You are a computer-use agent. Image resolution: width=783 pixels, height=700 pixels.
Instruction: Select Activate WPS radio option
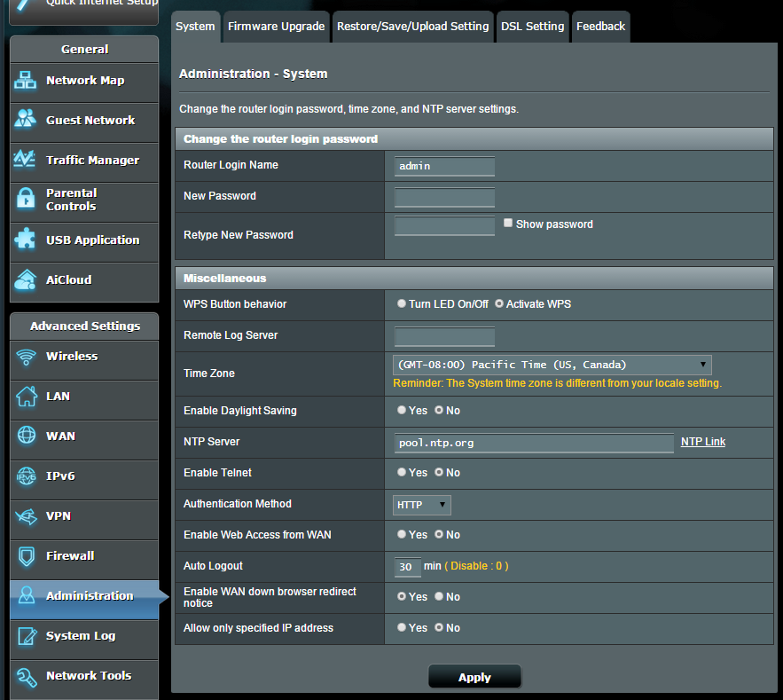click(499, 303)
